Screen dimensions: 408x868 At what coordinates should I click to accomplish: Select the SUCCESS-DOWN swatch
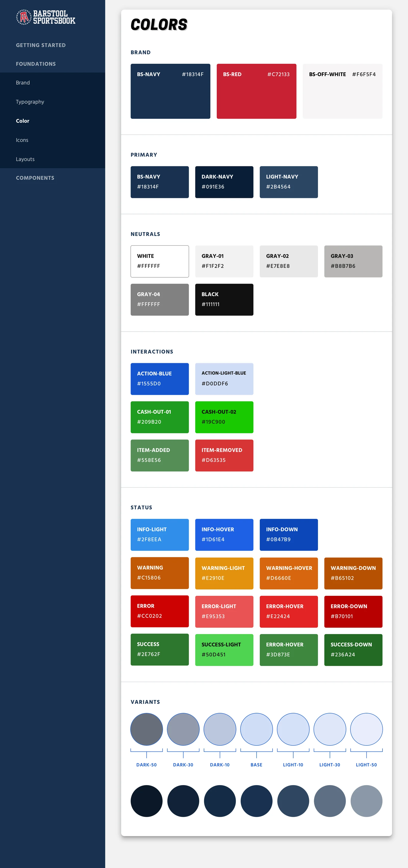(x=353, y=650)
